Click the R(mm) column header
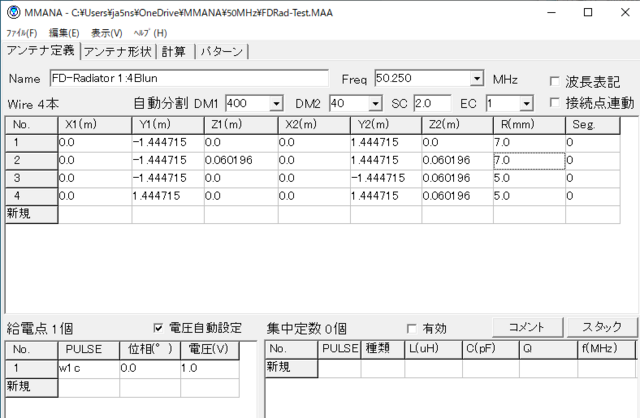640x418 pixels. [529, 125]
